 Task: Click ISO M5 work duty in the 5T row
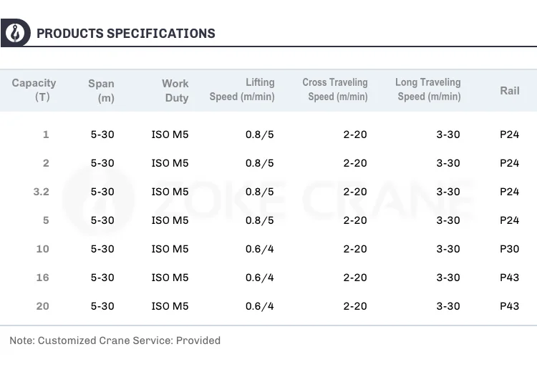pos(170,220)
